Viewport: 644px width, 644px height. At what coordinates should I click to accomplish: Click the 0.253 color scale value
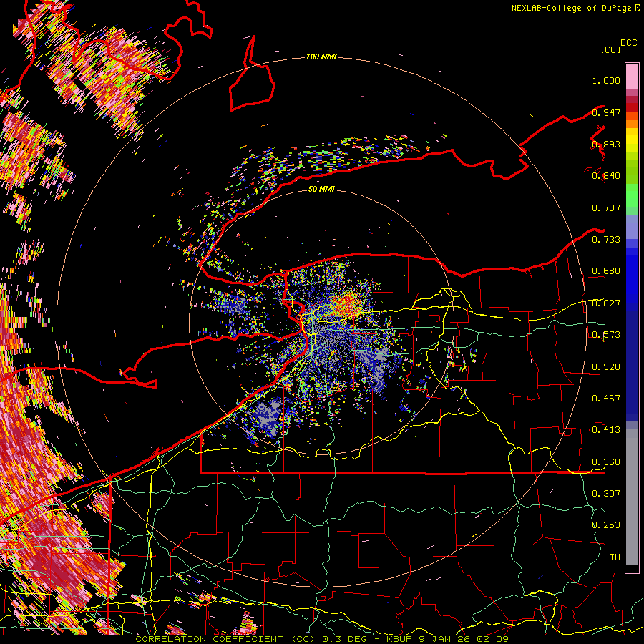pos(606,525)
